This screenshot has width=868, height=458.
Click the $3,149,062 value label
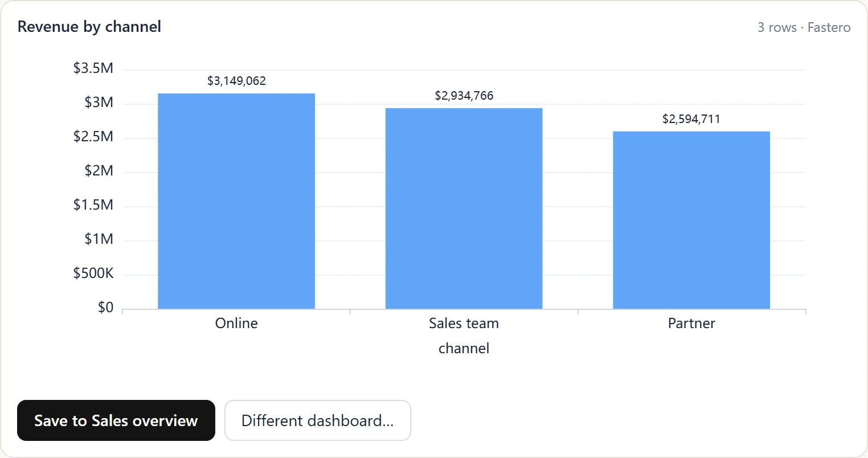click(x=236, y=81)
